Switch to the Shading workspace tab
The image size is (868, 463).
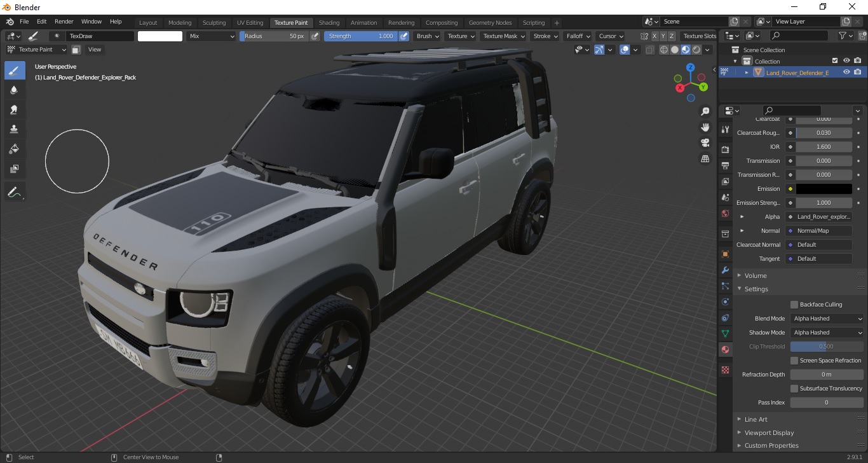(329, 22)
